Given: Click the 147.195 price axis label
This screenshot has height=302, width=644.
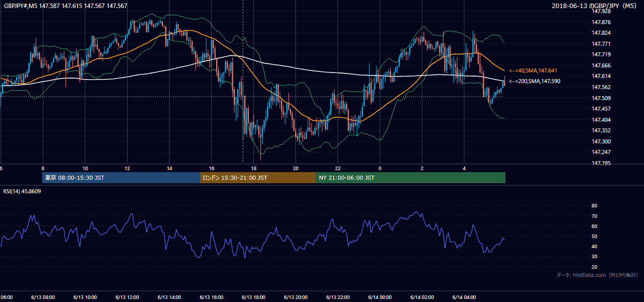Looking at the screenshot, I should [x=601, y=163].
